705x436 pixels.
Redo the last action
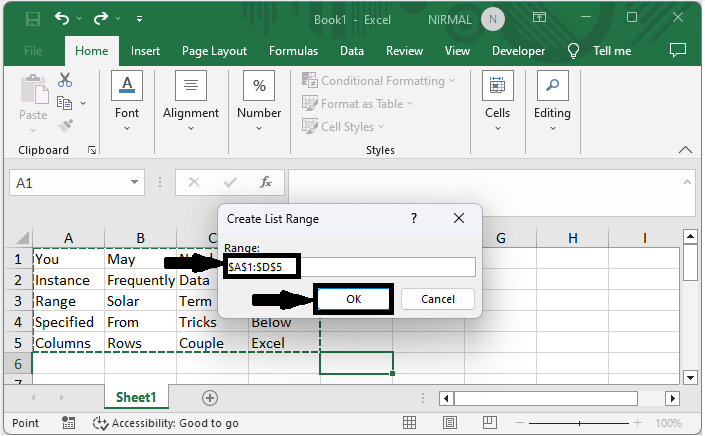click(101, 18)
